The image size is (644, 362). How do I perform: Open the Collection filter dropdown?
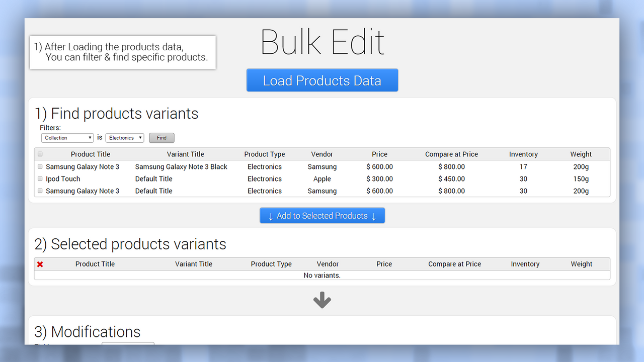tap(67, 137)
